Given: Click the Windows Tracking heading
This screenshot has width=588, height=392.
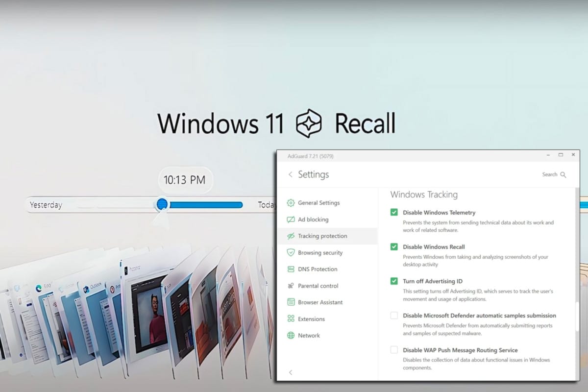Looking at the screenshot, I should pyautogui.click(x=424, y=195).
